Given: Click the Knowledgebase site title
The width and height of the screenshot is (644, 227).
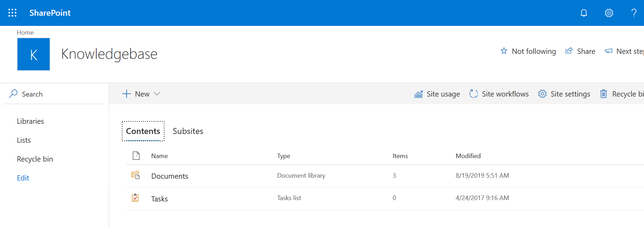Looking at the screenshot, I should click(x=109, y=54).
